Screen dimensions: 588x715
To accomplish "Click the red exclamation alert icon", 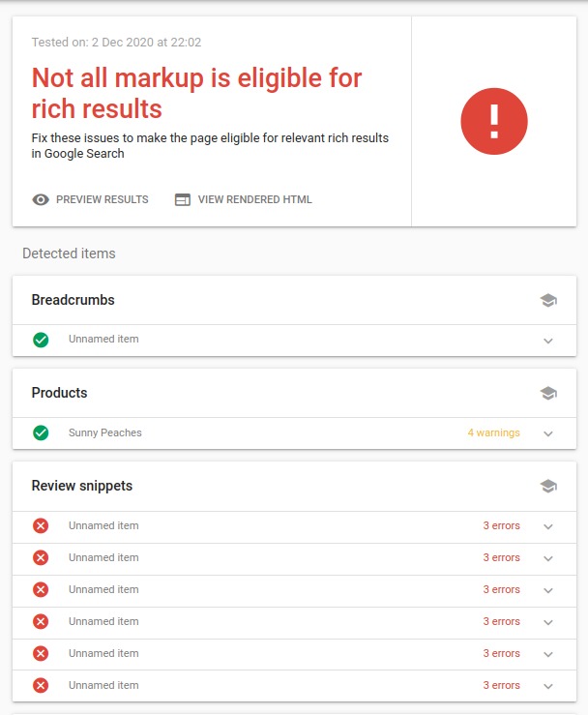I will click(494, 121).
